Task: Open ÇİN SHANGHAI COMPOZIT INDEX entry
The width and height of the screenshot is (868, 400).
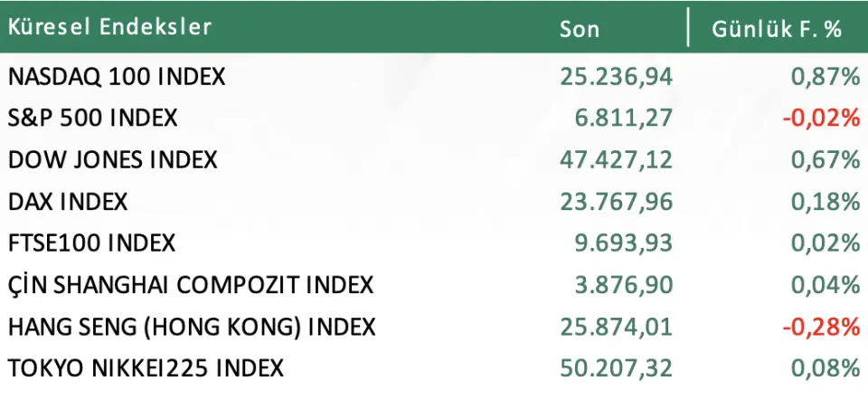Action: (190, 285)
